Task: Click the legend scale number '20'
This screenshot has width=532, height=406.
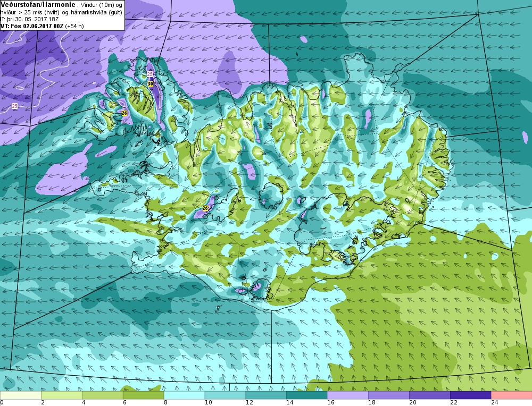Action: 413,402
